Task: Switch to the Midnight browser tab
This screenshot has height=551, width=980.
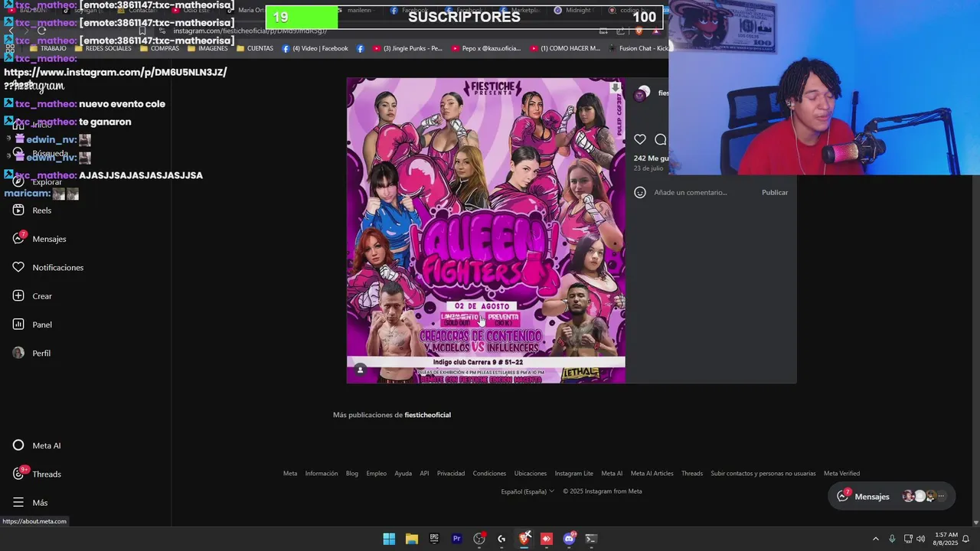Action: (x=573, y=11)
